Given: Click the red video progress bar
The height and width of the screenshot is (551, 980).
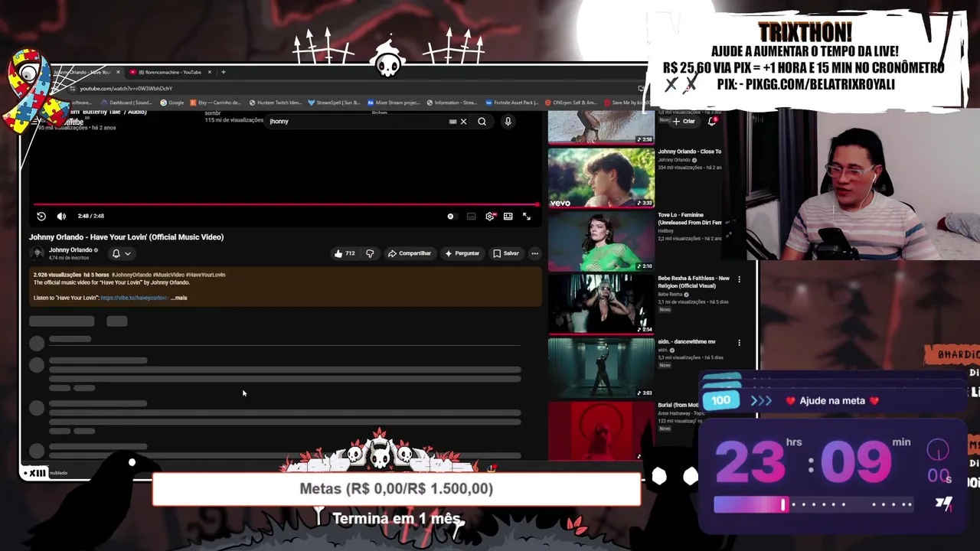Looking at the screenshot, I should (x=285, y=204).
